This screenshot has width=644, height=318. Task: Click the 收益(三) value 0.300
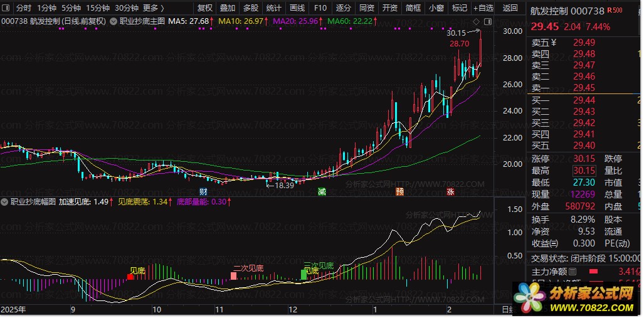pyautogui.click(x=584, y=243)
